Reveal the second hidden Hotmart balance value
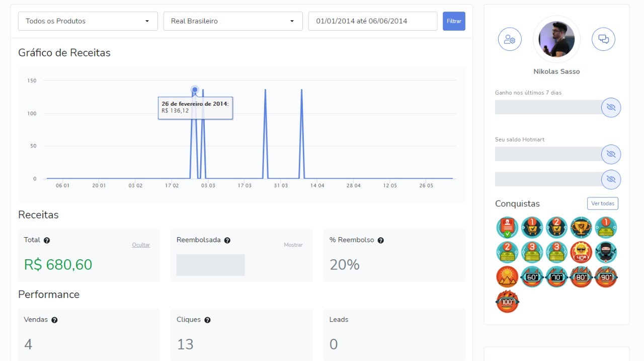Screen dimensions: 644x361 611,179
